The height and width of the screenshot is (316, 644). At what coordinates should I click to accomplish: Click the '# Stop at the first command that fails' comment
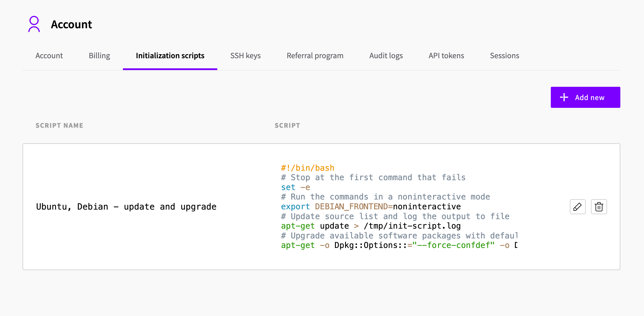click(x=373, y=177)
